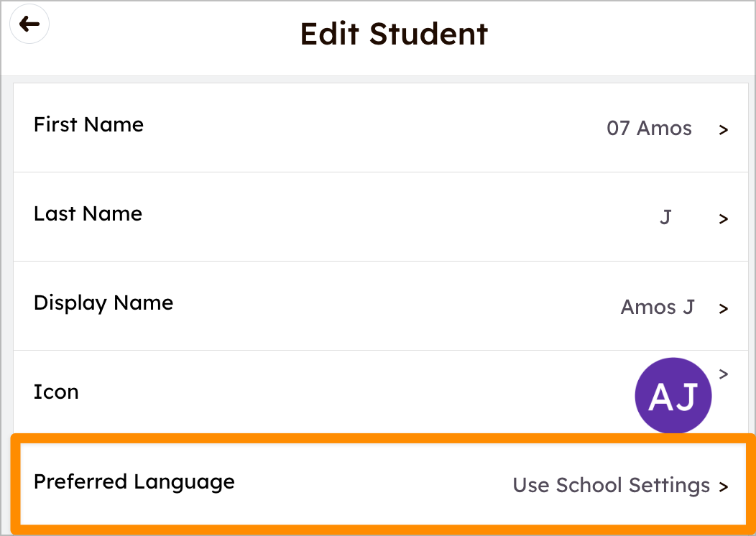Viewport: 756px width, 536px height.
Task: Click the Edit Student page title
Action: coord(394,34)
